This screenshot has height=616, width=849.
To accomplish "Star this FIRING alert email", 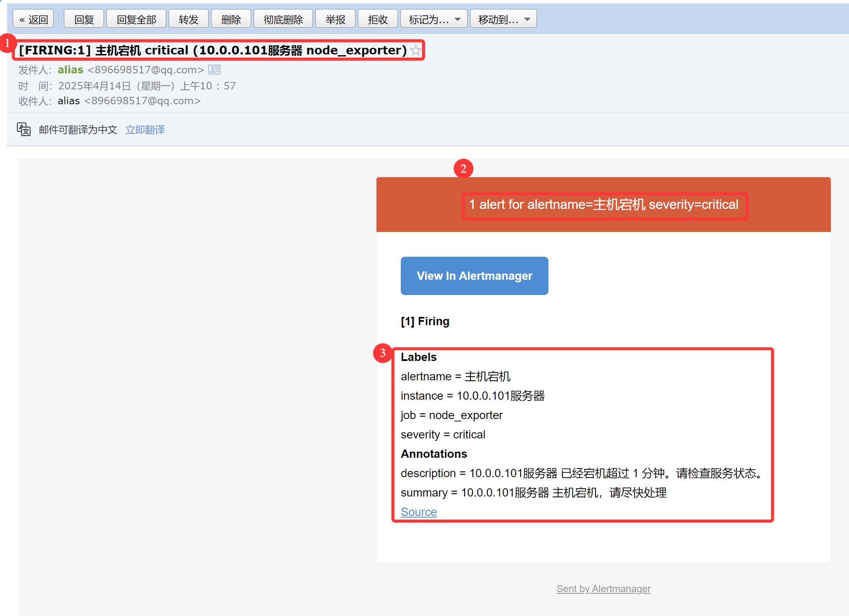I will point(416,51).
